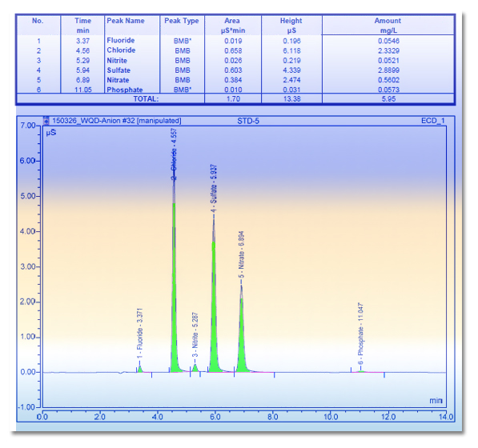The image size is (478, 448).
Task: Click the 'Amount mg/L' column header
Action: point(388,26)
